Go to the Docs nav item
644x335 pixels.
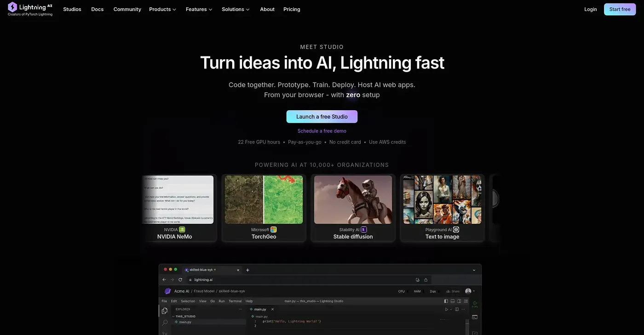[98, 9]
